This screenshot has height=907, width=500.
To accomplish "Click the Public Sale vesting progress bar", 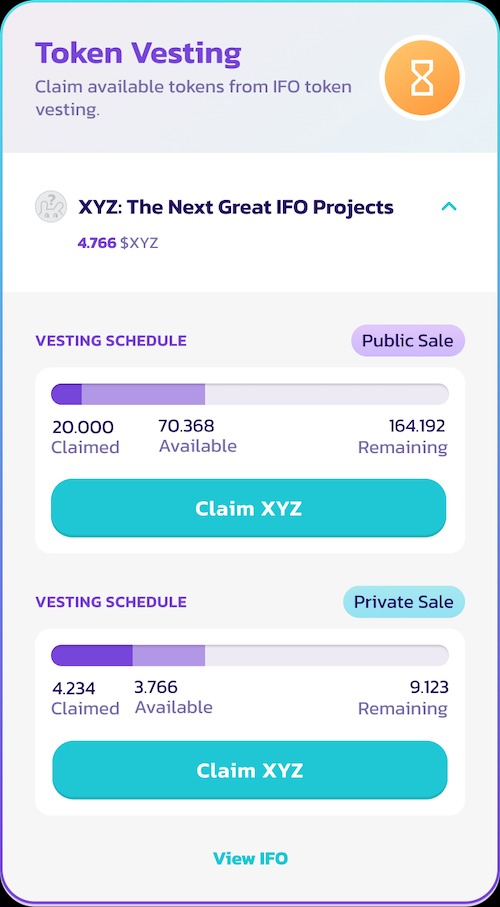I will 250,394.
